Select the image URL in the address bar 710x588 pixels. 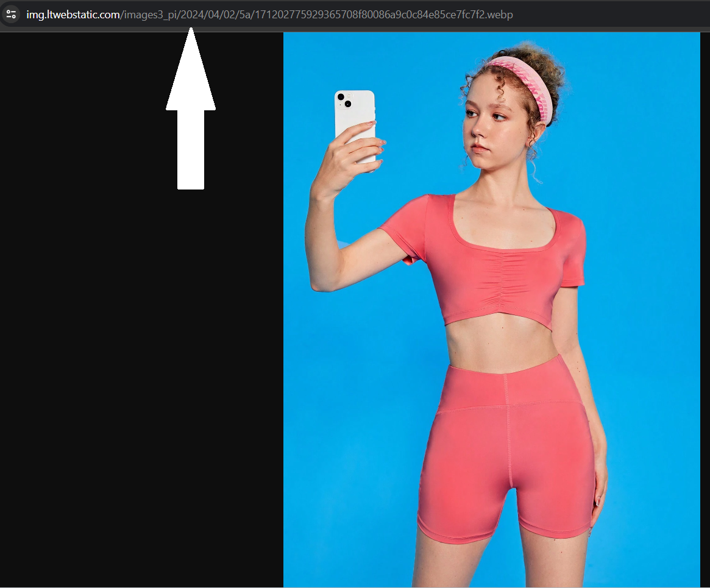269,15
